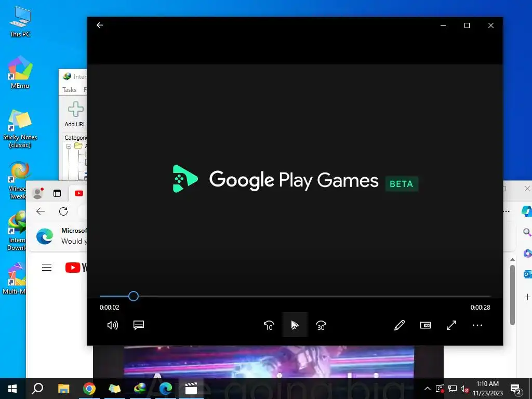Open the notification center icon
This screenshot has height=399, width=532.
pos(516,389)
